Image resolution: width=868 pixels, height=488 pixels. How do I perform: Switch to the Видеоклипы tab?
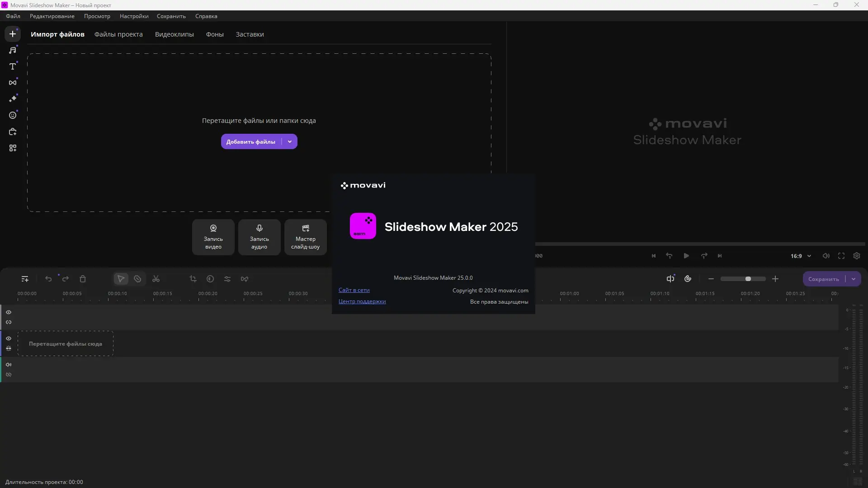(174, 34)
